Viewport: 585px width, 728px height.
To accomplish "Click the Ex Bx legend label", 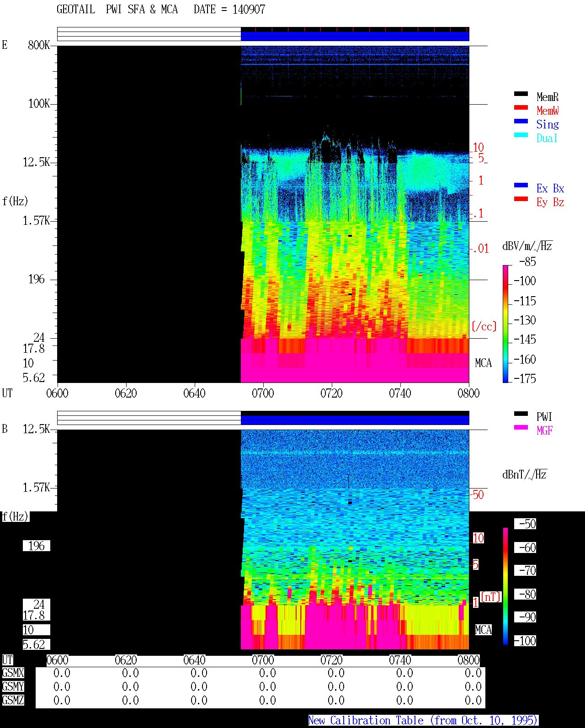I will (x=550, y=188).
